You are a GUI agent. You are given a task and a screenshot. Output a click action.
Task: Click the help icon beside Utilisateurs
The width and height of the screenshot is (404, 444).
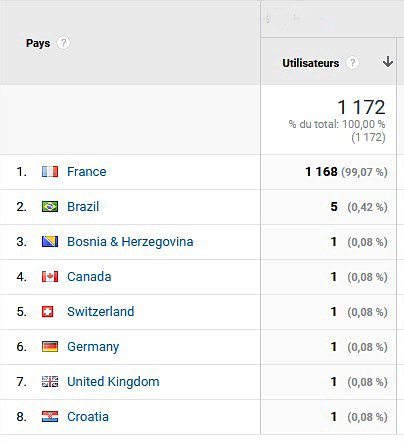coord(352,62)
